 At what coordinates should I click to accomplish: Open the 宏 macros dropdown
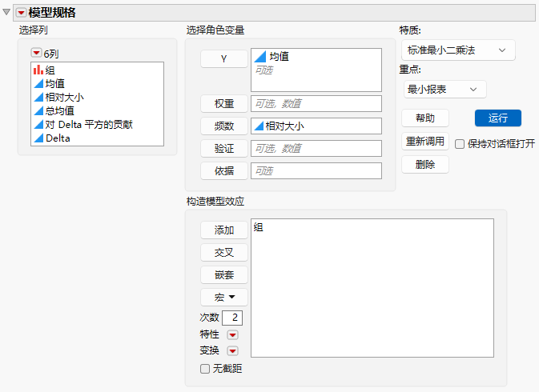point(224,298)
